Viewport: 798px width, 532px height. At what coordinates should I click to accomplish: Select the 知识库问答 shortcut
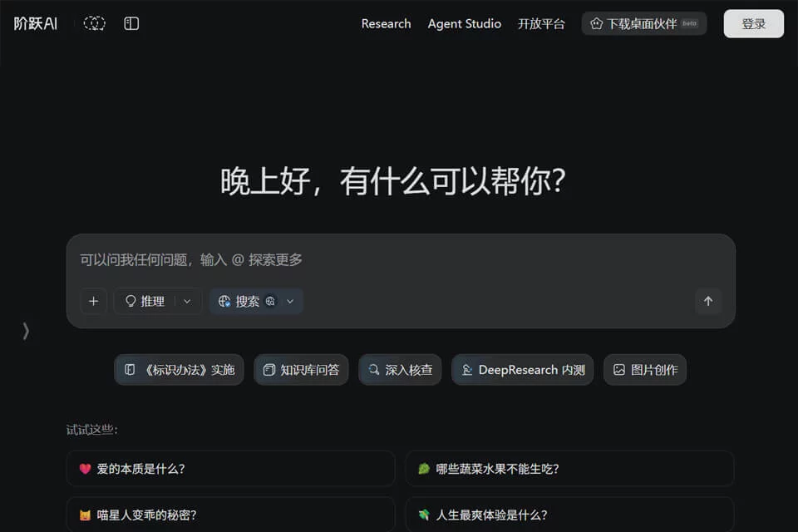pyautogui.click(x=301, y=370)
